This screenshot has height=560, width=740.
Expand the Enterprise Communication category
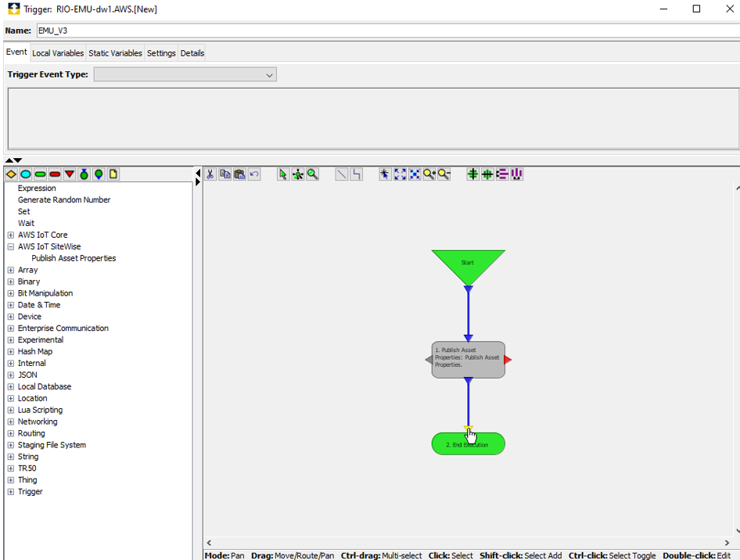[11, 328]
